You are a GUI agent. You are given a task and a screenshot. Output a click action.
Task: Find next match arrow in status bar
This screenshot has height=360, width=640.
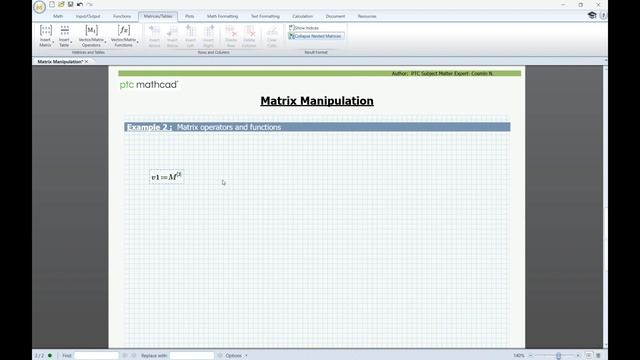click(133, 356)
